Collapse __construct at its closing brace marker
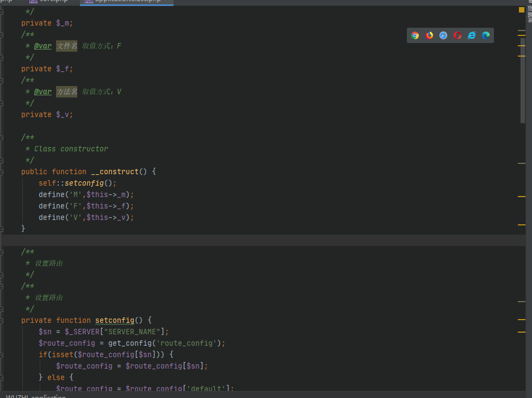This screenshot has width=532, height=398. coord(2,229)
